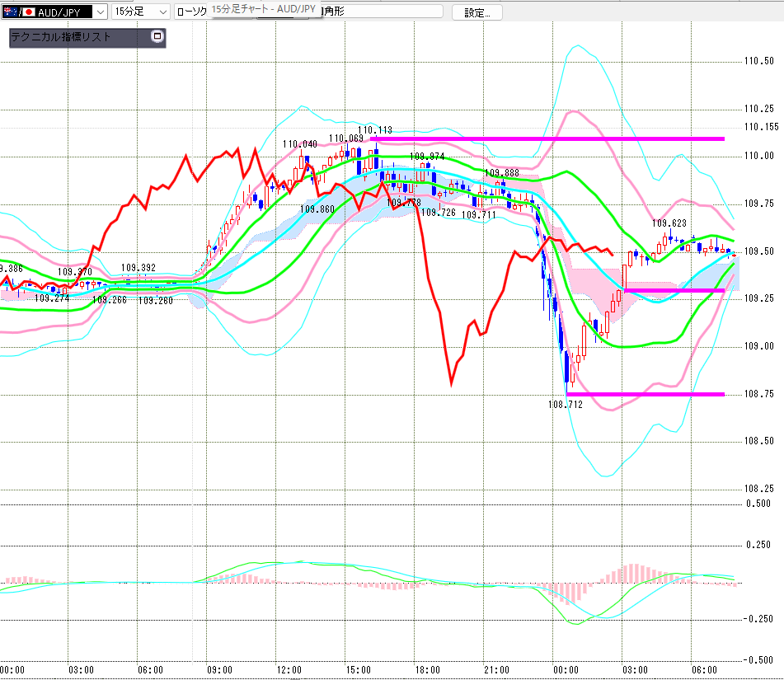
Task: Click the price label 109.860
Action: coord(317,209)
